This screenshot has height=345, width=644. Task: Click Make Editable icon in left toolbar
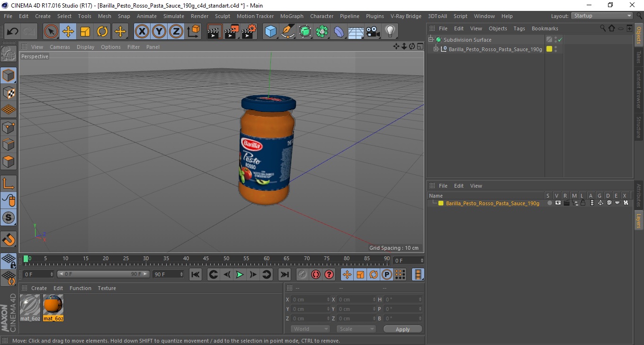tap(9, 54)
